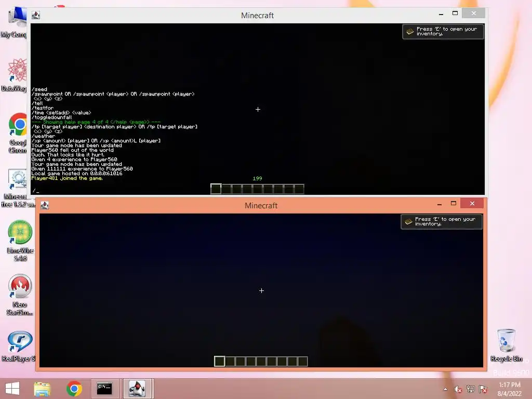Click the inventory hint book icon in top window
Screen dimensions: 532x399
pyautogui.click(x=410, y=31)
